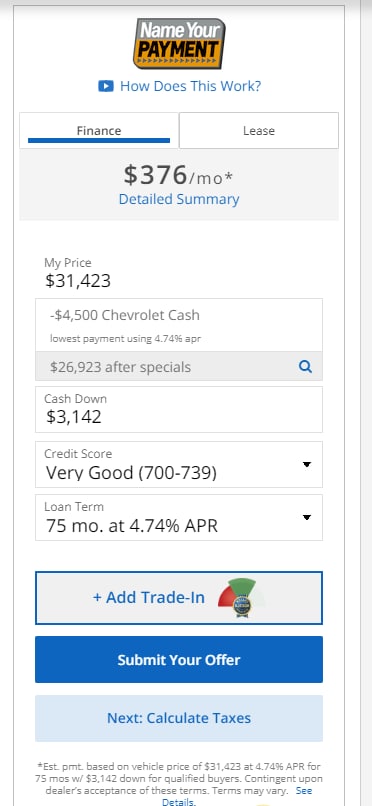
Task: Click the $26,923 after specials row
Action: [179, 367]
